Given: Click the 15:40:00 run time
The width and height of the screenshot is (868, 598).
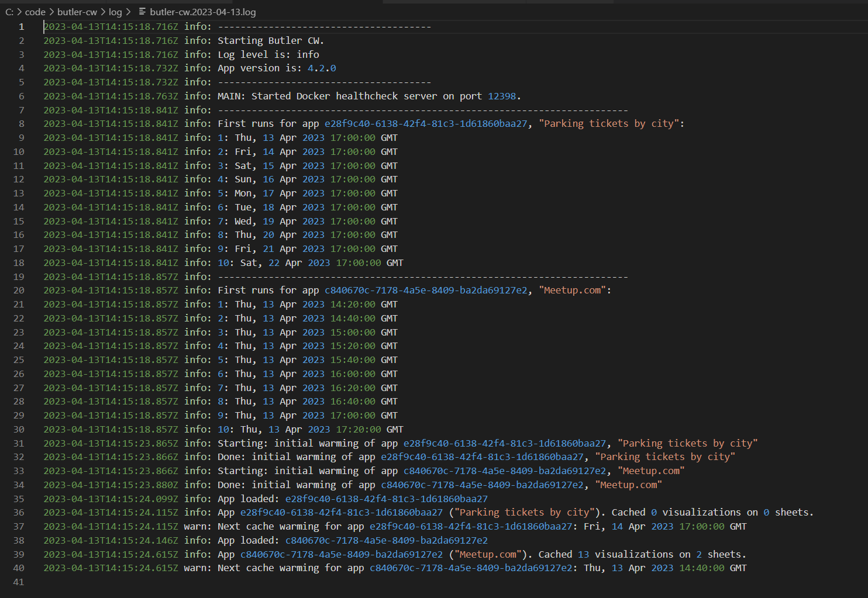Looking at the screenshot, I should click(353, 360).
